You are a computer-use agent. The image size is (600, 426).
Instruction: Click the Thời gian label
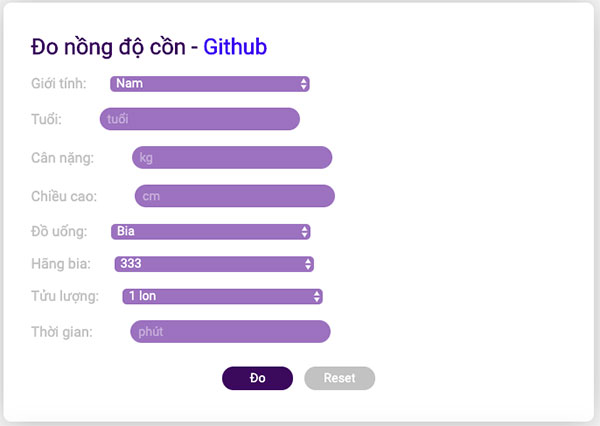[62, 332]
